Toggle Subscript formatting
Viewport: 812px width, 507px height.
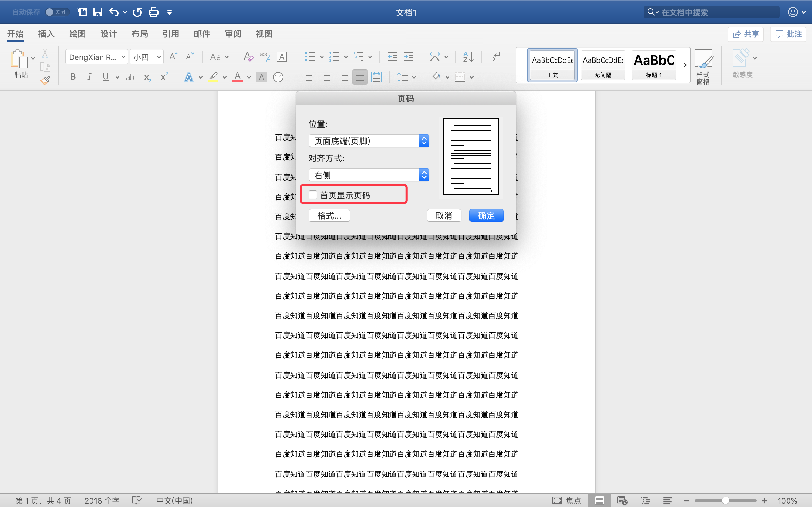[x=147, y=77]
